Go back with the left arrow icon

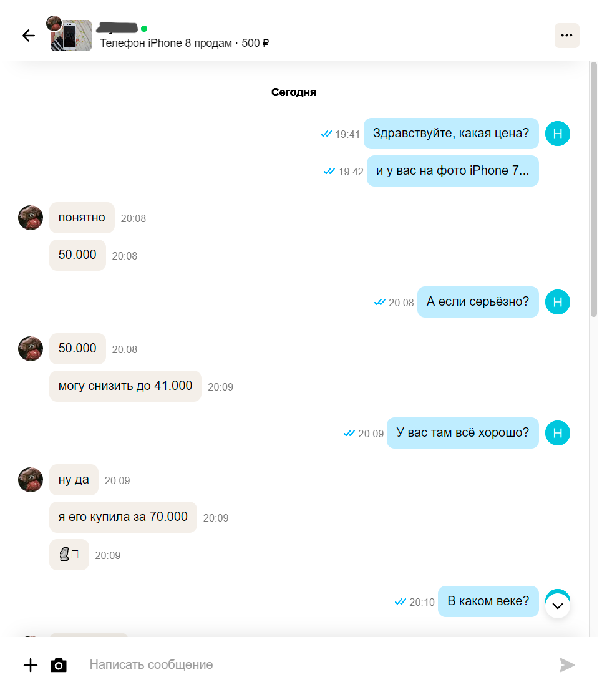29,36
